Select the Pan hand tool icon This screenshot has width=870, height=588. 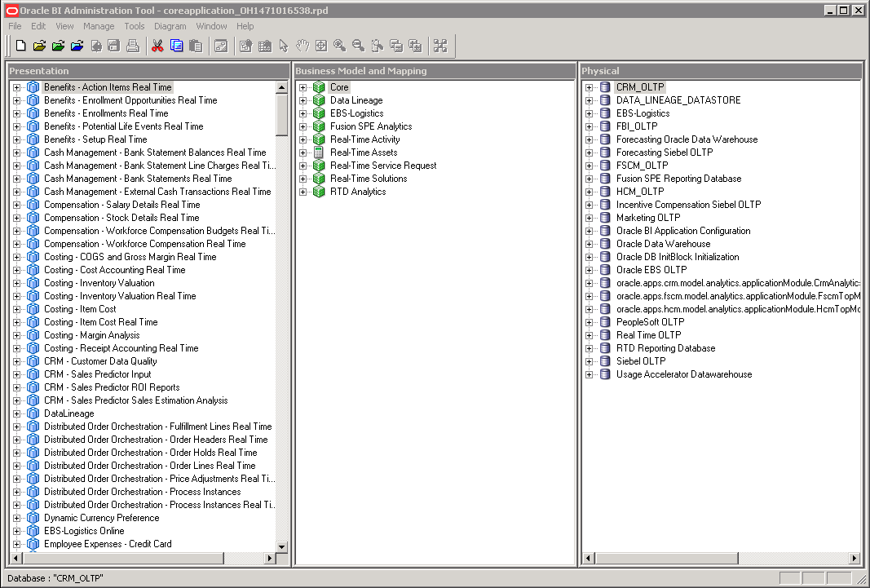coord(303,46)
